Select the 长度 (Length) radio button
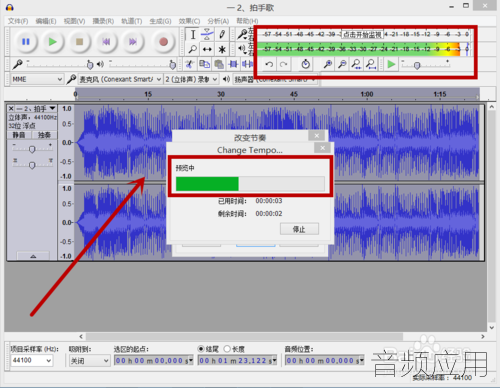The image size is (500, 388). tap(227, 349)
